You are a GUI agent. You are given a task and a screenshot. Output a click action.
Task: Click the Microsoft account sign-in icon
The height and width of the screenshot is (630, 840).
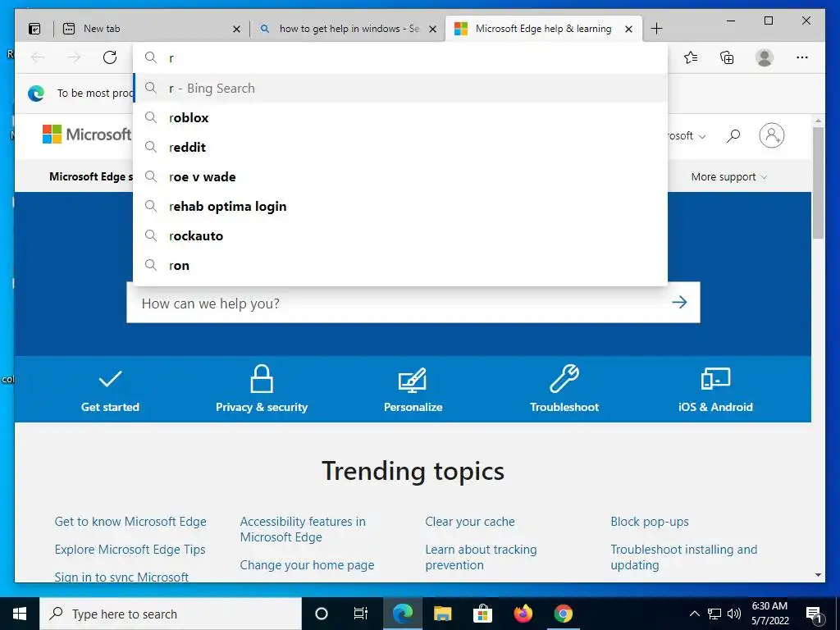pyautogui.click(x=771, y=135)
